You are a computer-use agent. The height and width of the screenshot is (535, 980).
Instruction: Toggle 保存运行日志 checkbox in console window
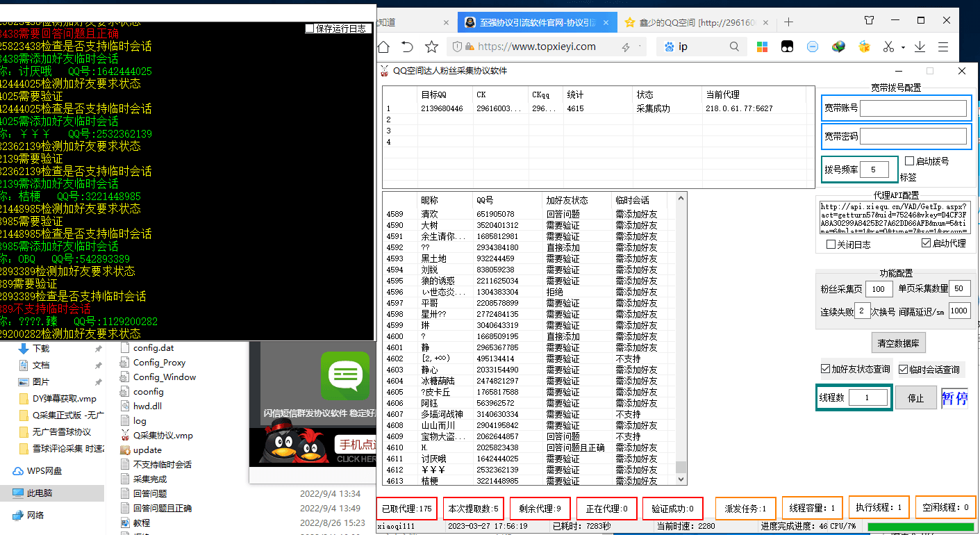click(x=310, y=28)
